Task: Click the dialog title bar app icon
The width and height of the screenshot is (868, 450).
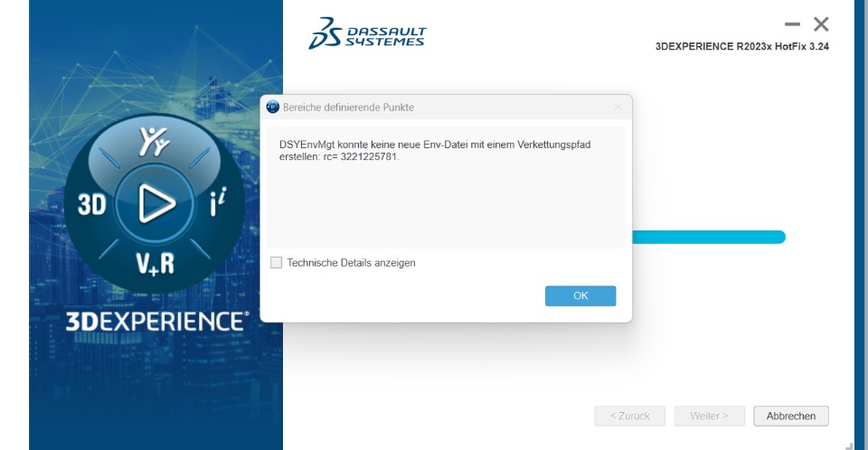Action: 272,107
